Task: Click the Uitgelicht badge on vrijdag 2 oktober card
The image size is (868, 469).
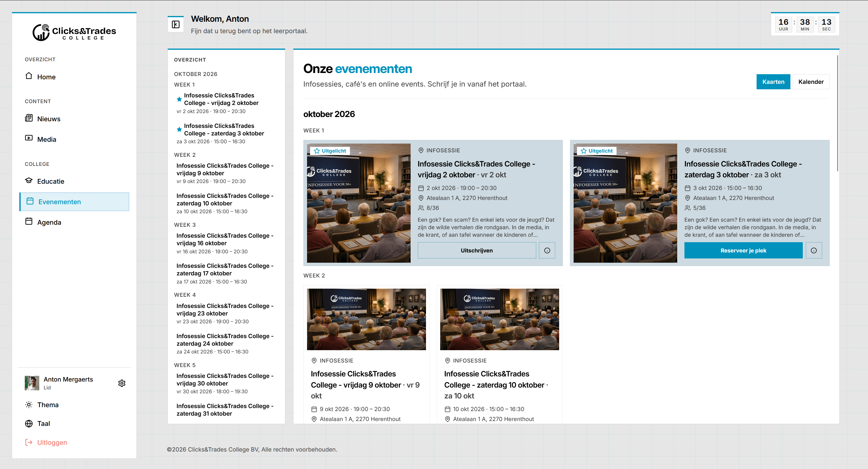Action: click(330, 151)
